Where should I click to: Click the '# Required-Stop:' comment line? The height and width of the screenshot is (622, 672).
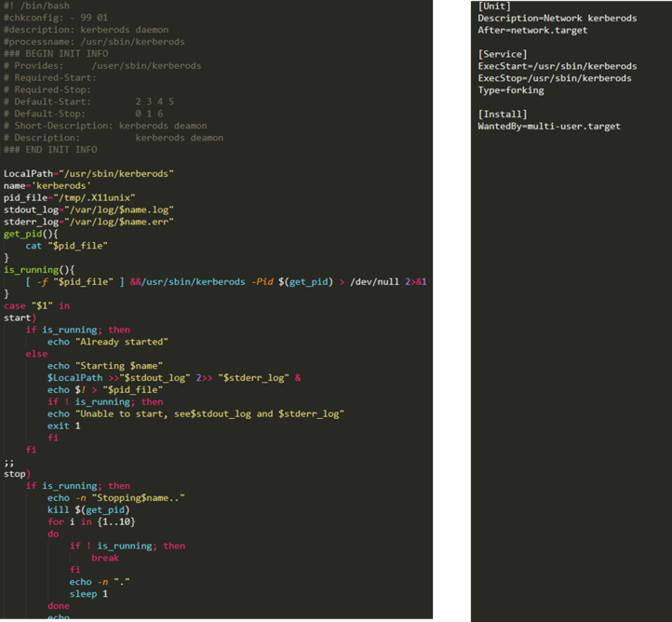point(47,89)
